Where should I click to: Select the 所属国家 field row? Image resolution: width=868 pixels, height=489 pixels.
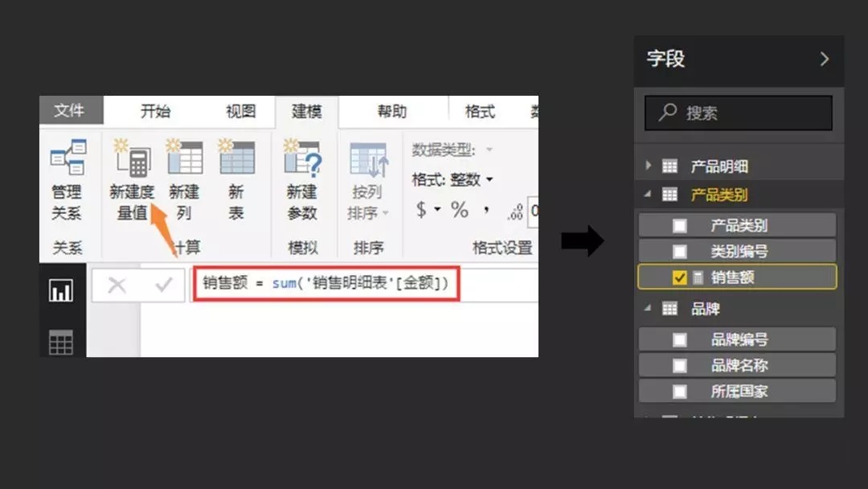tap(737, 392)
